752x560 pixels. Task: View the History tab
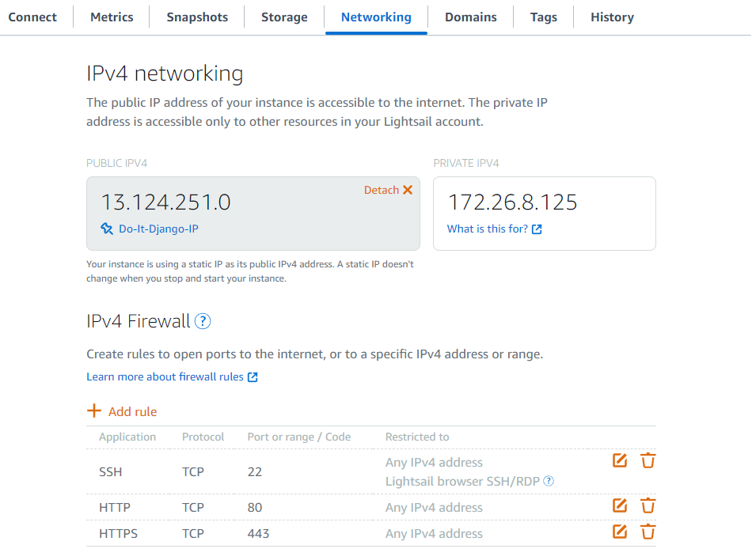coord(612,17)
